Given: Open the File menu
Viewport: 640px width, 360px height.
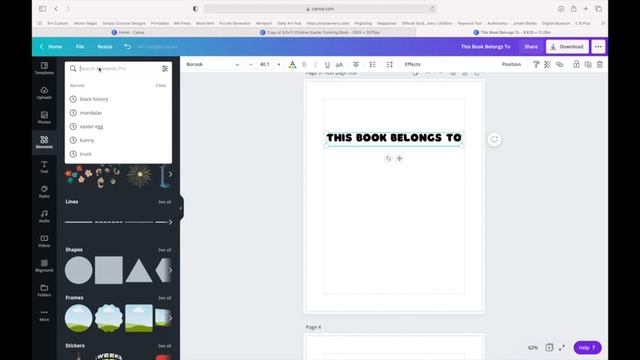Looking at the screenshot, I should click(80, 47).
